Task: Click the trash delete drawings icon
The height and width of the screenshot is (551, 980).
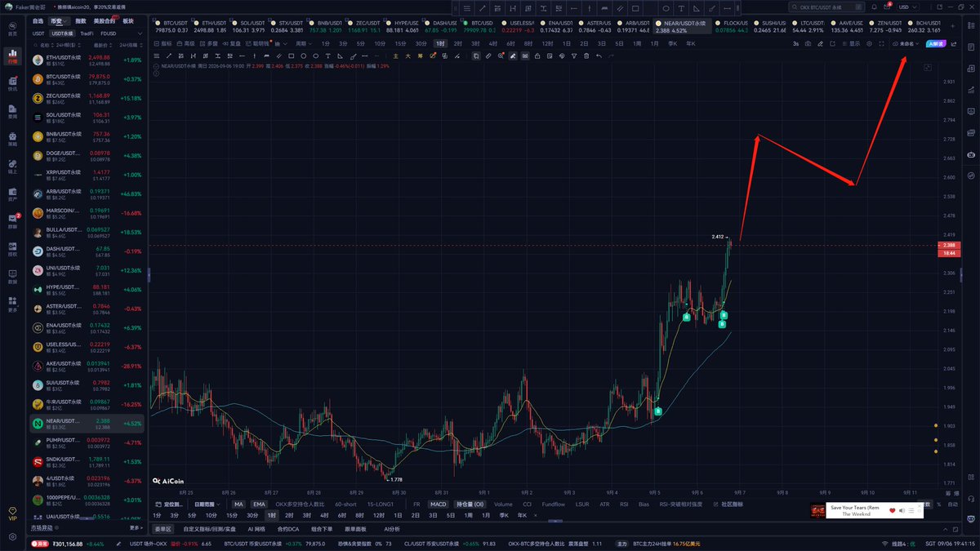Action: pos(586,56)
